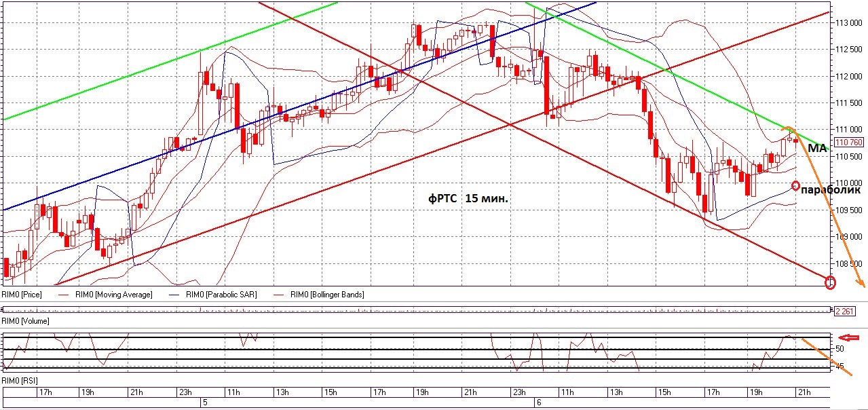Click the 113 000 price axis label
This screenshot has width=868, height=410.
click(848, 22)
